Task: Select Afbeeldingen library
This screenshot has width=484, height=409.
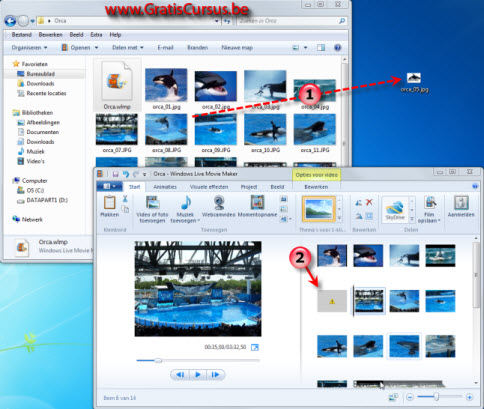Action: tap(43, 122)
